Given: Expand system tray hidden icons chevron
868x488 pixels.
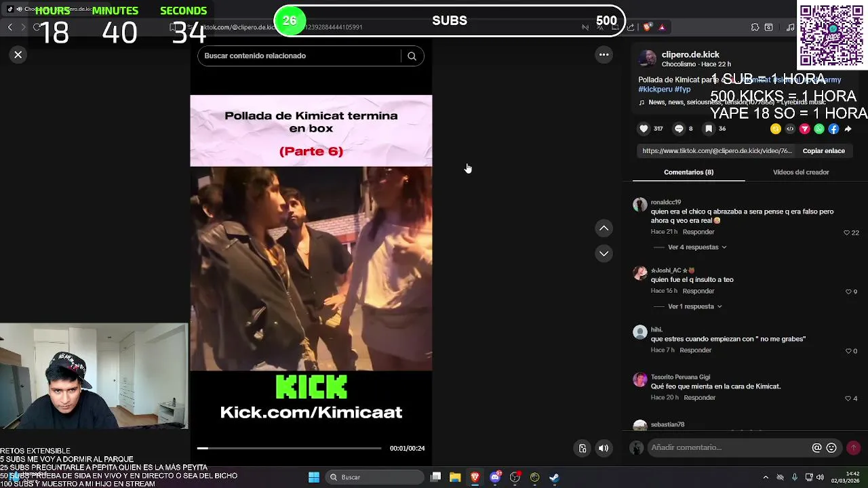Looking at the screenshot, I should (x=766, y=477).
